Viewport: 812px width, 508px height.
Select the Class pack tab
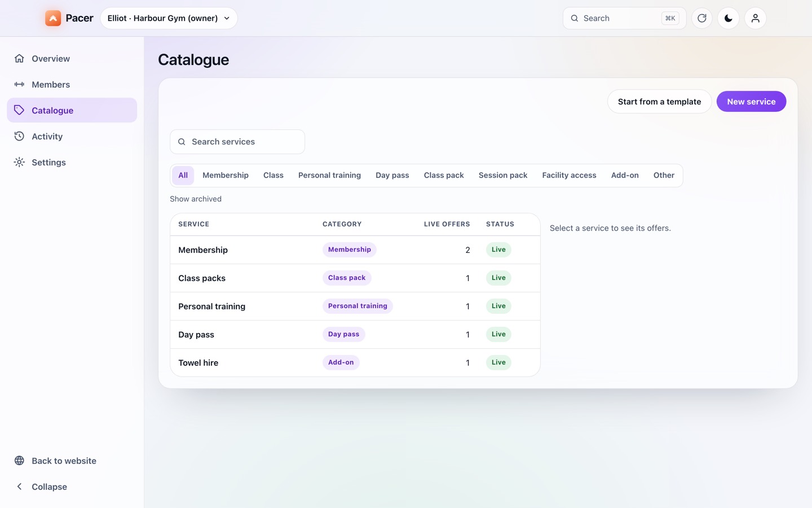[444, 176]
